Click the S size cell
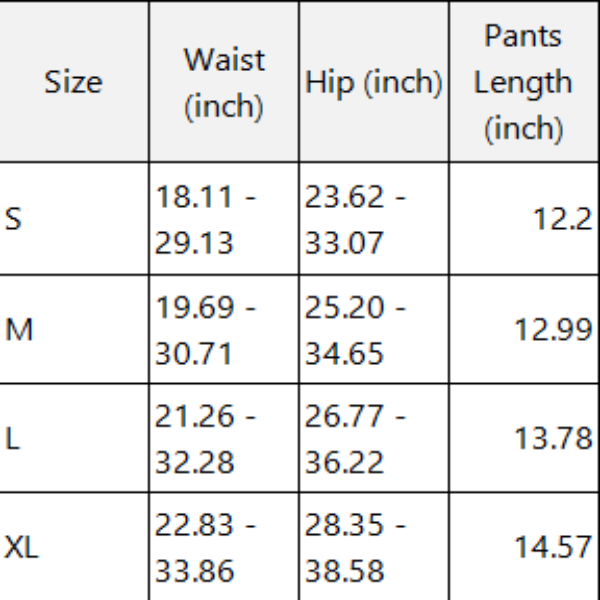 (x=73, y=219)
